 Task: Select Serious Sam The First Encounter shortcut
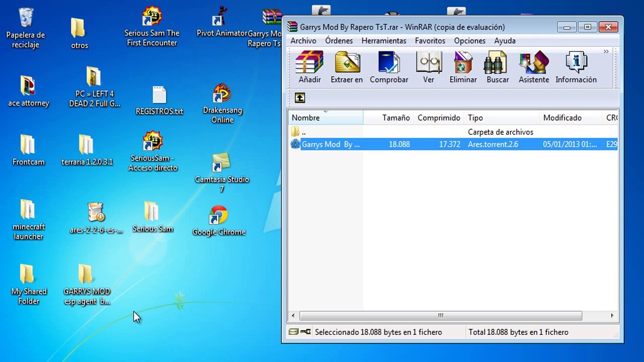coord(152,27)
